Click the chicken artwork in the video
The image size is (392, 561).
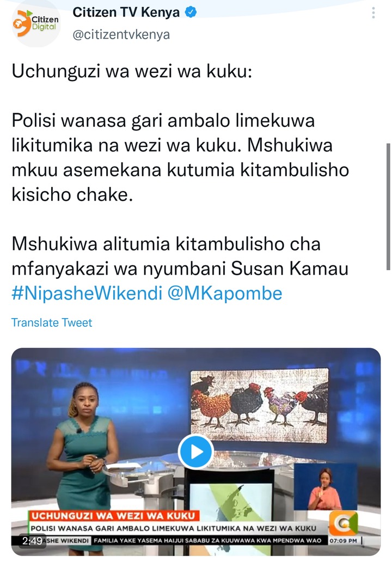pyautogui.click(x=259, y=405)
